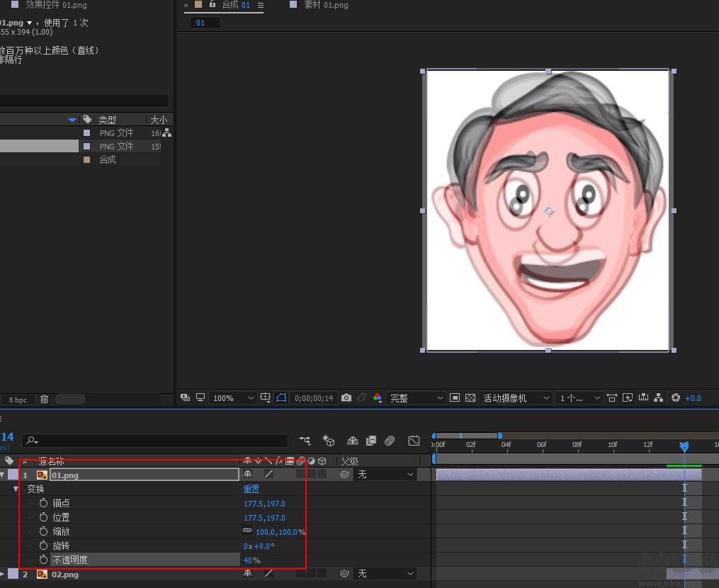Click the stopwatch for 不透明度 (Opacity)
Image resolution: width=719 pixels, height=588 pixels.
point(45,560)
